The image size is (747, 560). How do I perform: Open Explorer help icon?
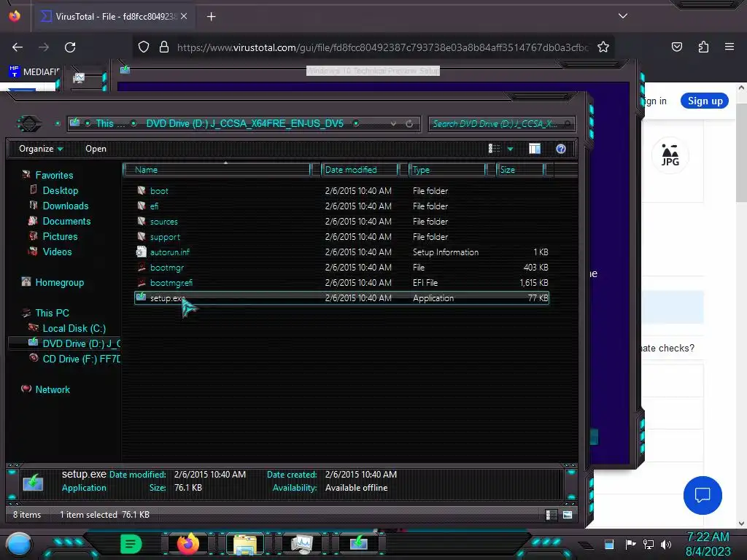[561, 149]
